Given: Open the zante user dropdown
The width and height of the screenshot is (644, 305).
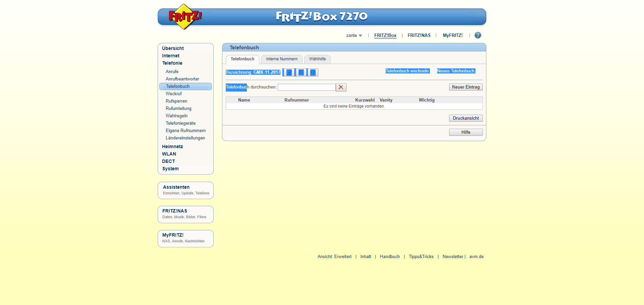Looking at the screenshot, I should [x=354, y=36].
